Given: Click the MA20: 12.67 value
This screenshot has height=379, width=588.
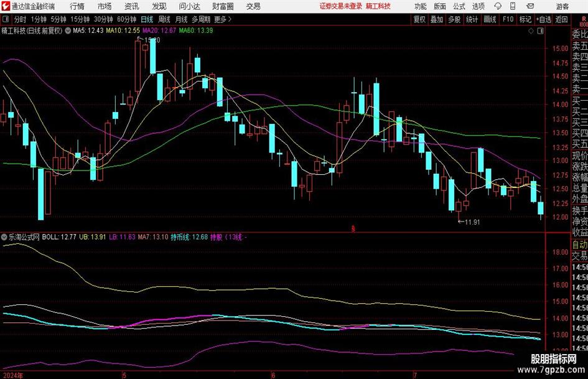Looking at the screenshot, I should pos(159,30).
